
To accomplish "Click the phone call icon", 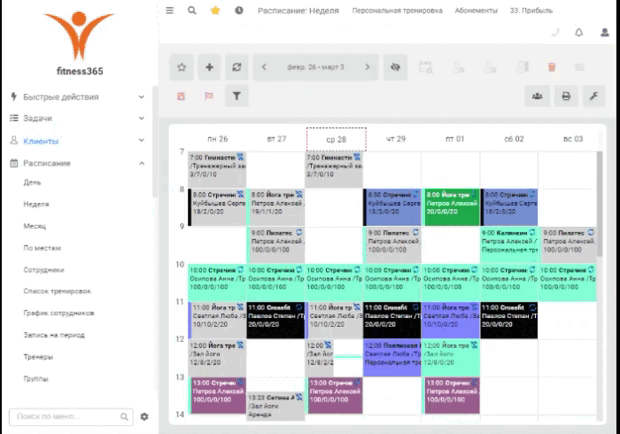I will (555, 32).
